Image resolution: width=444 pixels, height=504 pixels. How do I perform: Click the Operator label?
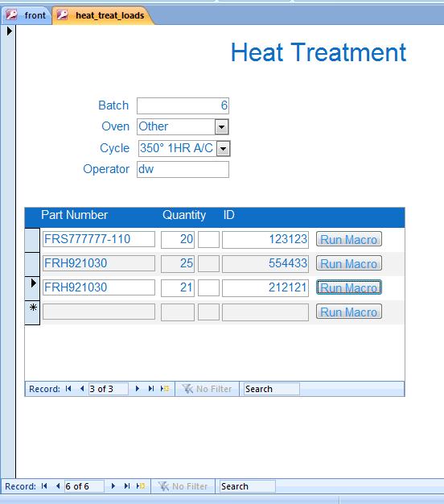(106, 169)
